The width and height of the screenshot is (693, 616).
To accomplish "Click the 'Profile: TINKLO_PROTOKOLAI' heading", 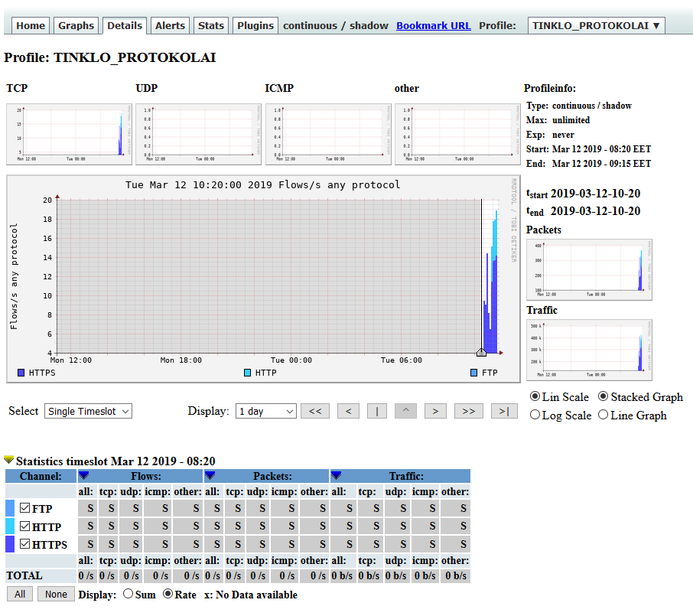I will click(x=110, y=57).
